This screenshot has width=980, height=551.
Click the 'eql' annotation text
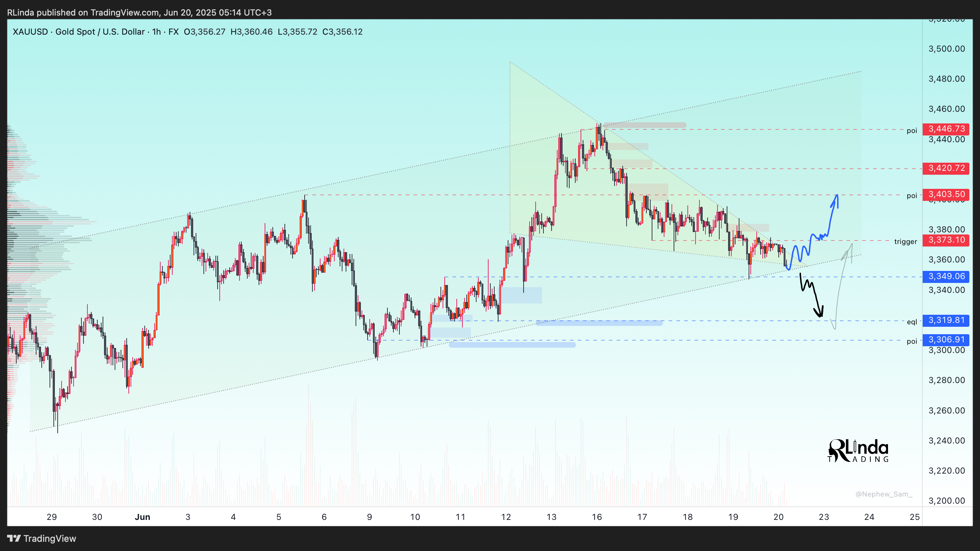pos(911,322)
